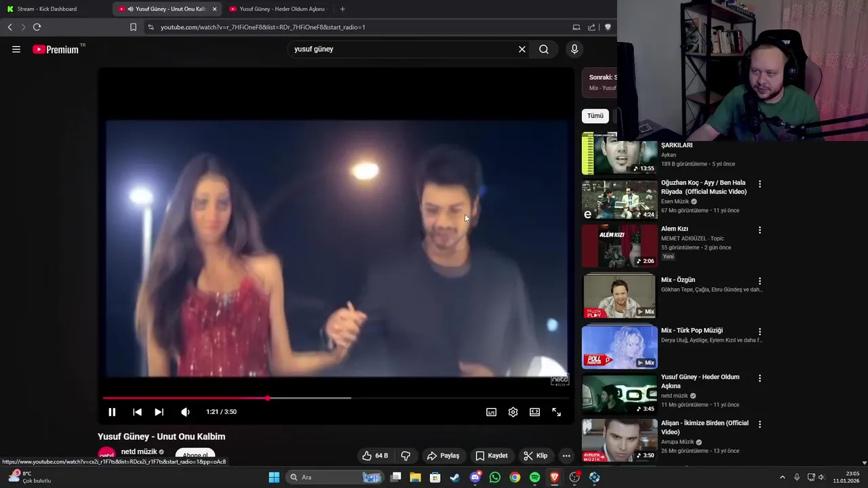Open Steam from the taskbar
The height and width of the screenshot is (488, 868).
click(x=455, y=477)
